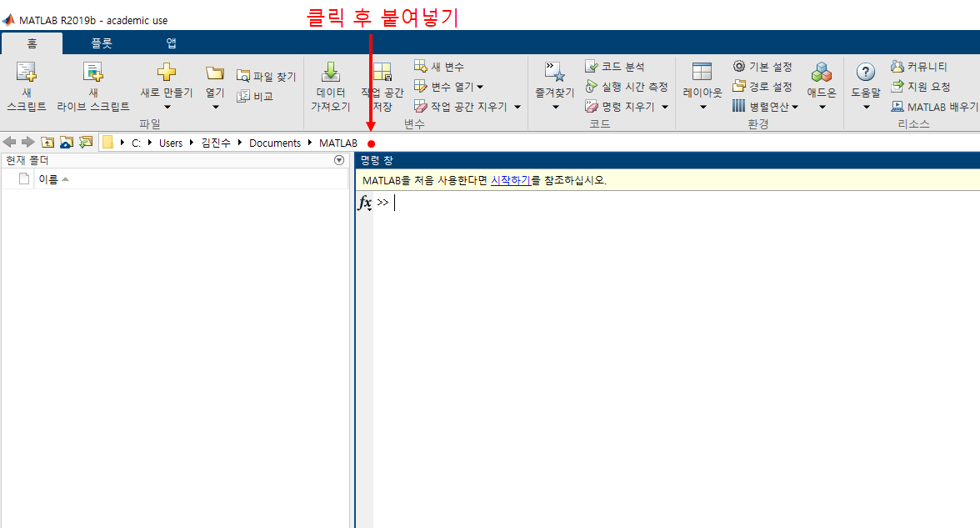
Task: Import data with 데이터 가져오기
Action: tap(331, 87)
